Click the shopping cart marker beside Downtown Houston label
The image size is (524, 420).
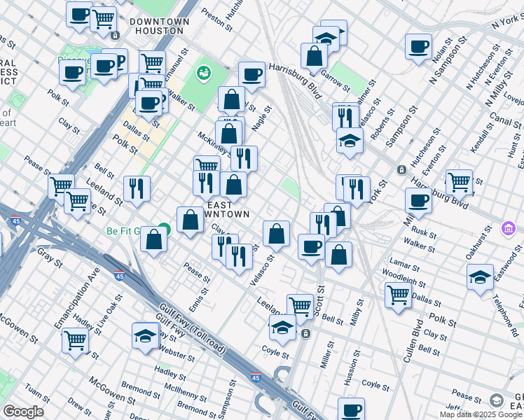[103, 20]
